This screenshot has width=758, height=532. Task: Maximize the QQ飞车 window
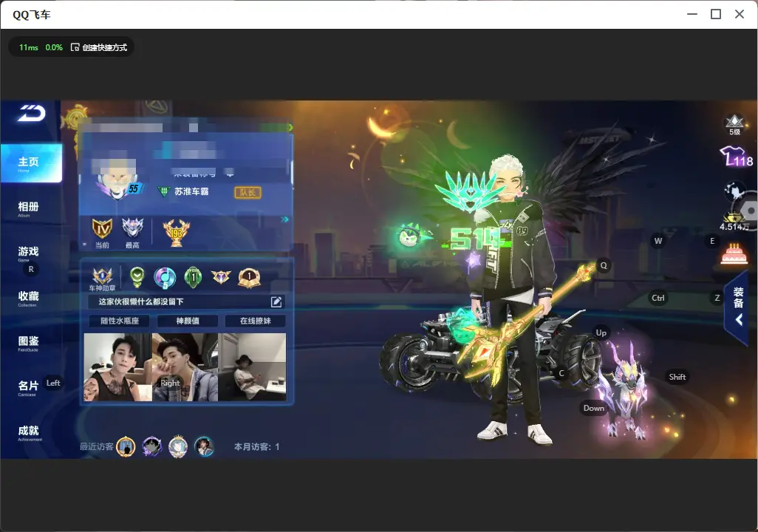(716, 14)
